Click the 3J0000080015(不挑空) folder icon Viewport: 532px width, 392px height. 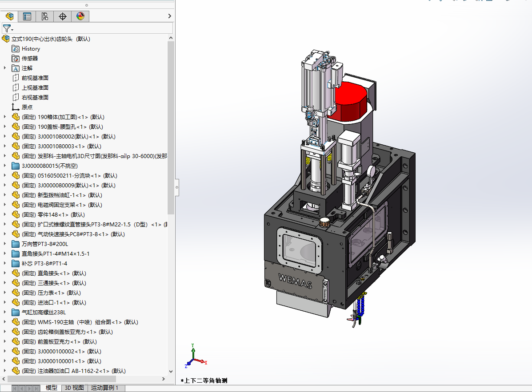[x=16, y=166]
